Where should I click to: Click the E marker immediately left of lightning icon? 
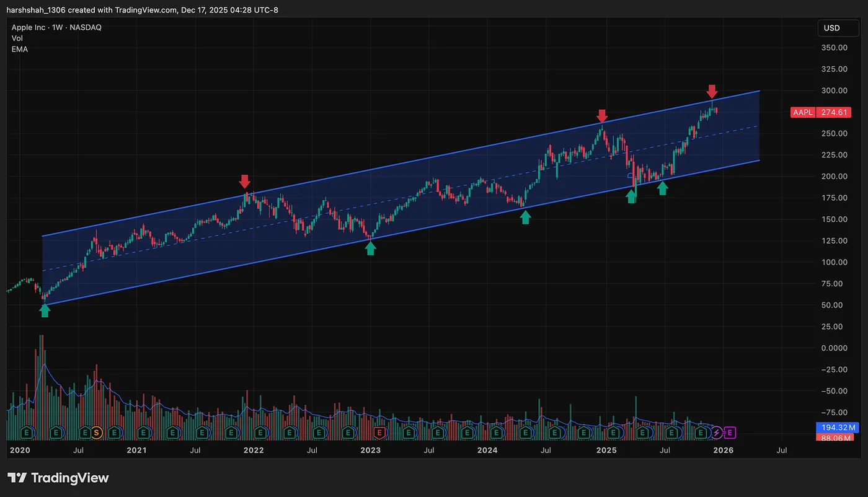tap(701, 432)
